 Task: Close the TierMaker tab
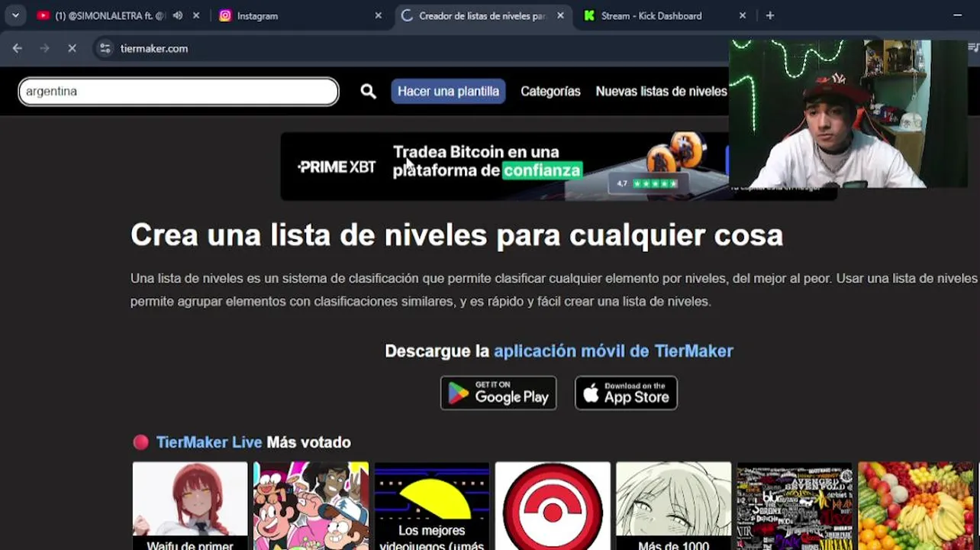[x=561, y=15]
